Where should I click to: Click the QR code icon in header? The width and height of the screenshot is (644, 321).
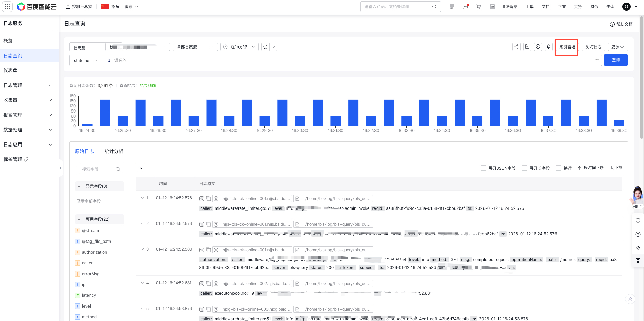point(452,7)
